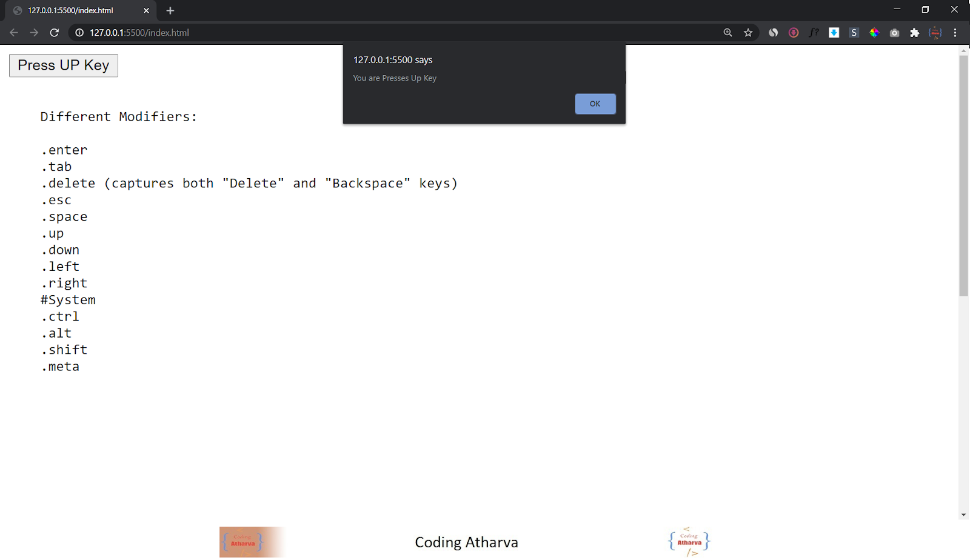The image size is (970, 560).
Task: Open the blue download arrow extension
Action: click(x=834, y=33)
